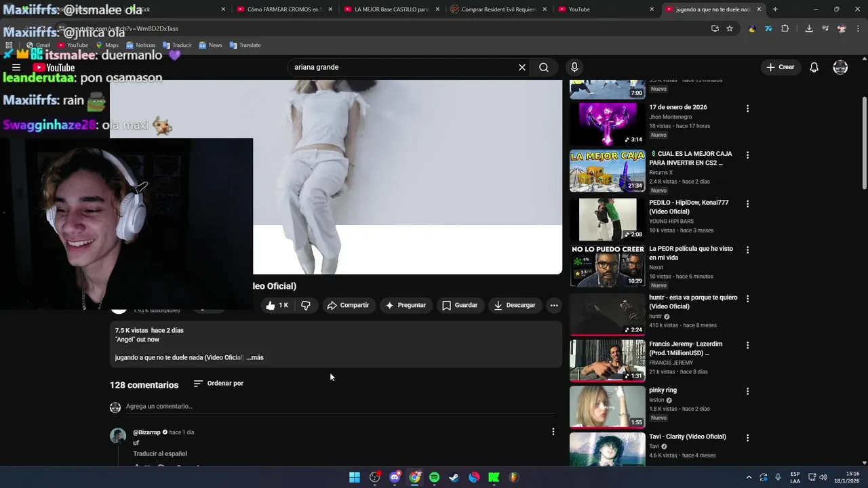868x488 pixels.
Task: Open Translate bookmark
Action: coord(245,45)
